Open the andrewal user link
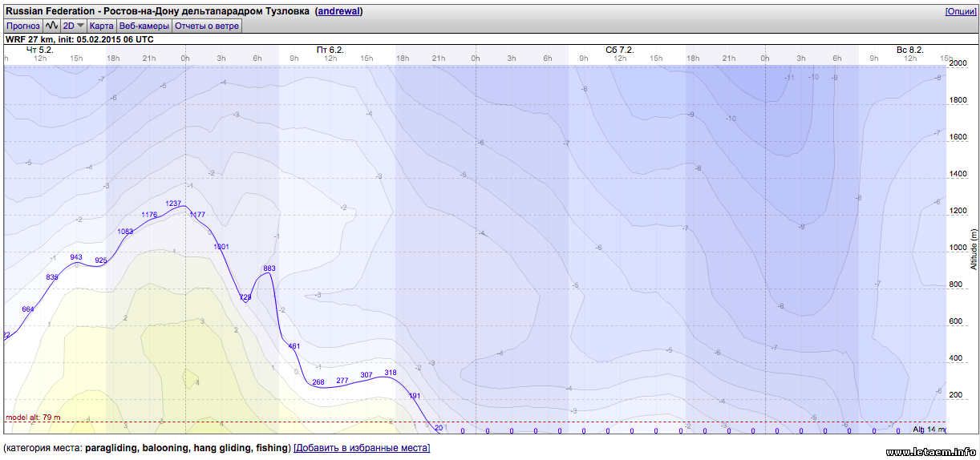 (x=338, y=11)
